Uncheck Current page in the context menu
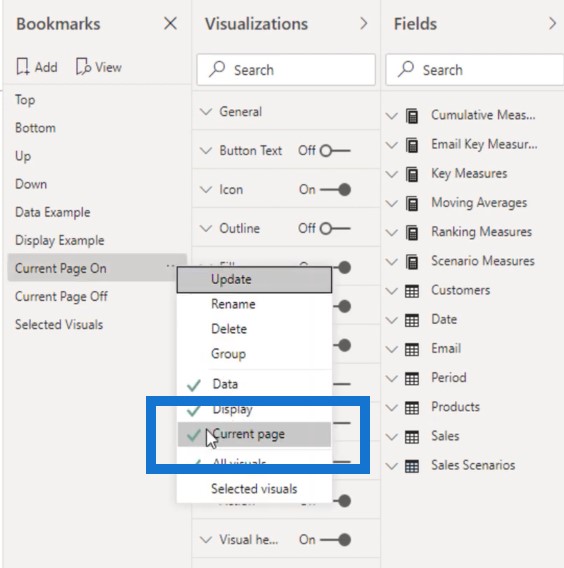Screen dimensions: 564x568 pos(254,434)
